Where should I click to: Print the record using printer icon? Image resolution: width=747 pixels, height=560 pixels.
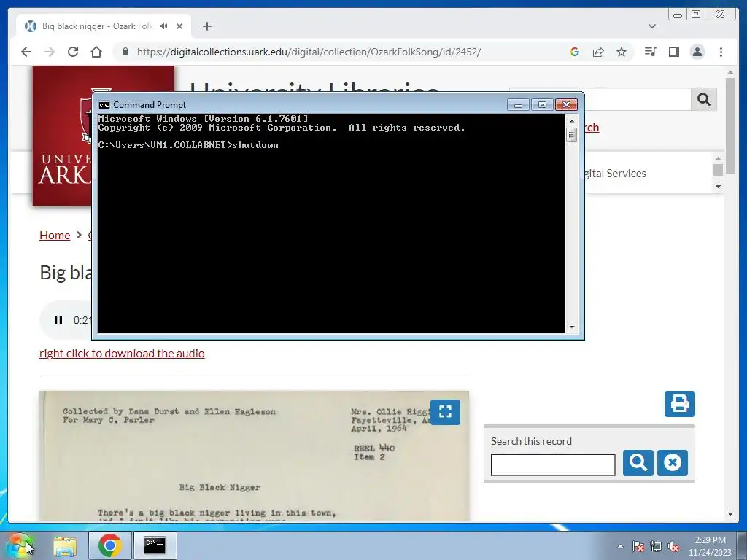679,404
